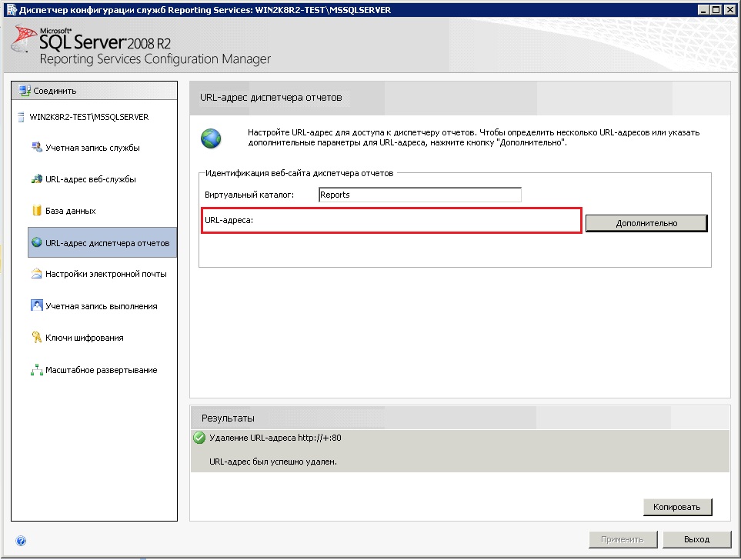
Task: Switch to Настройки электронной почты page
Action: [105, 274]
